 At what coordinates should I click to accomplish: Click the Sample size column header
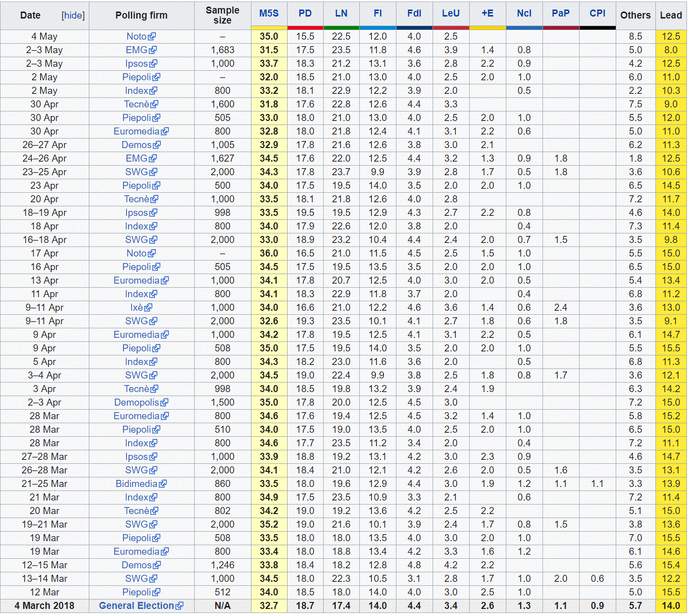click(x=222, y=16)
